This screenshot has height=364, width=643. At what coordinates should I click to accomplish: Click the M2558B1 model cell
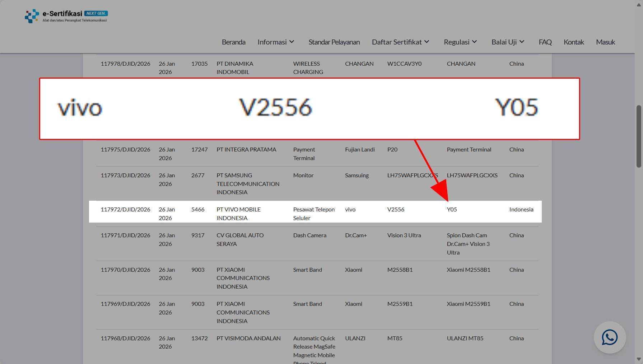tap(400, 270)
